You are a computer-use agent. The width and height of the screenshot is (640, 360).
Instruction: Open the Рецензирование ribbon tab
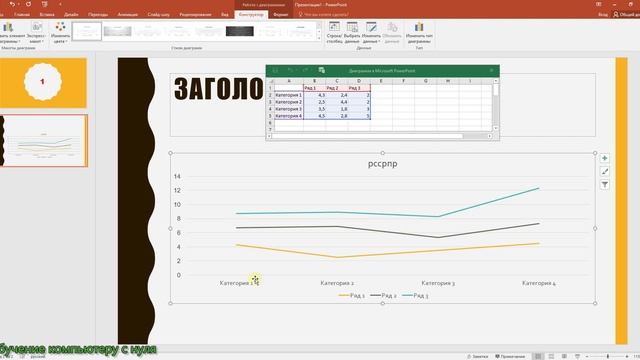coord(196,14)
